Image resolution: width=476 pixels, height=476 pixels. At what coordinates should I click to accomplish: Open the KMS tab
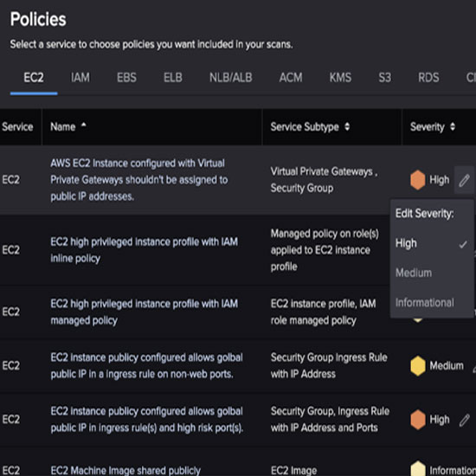pos(340,78)
